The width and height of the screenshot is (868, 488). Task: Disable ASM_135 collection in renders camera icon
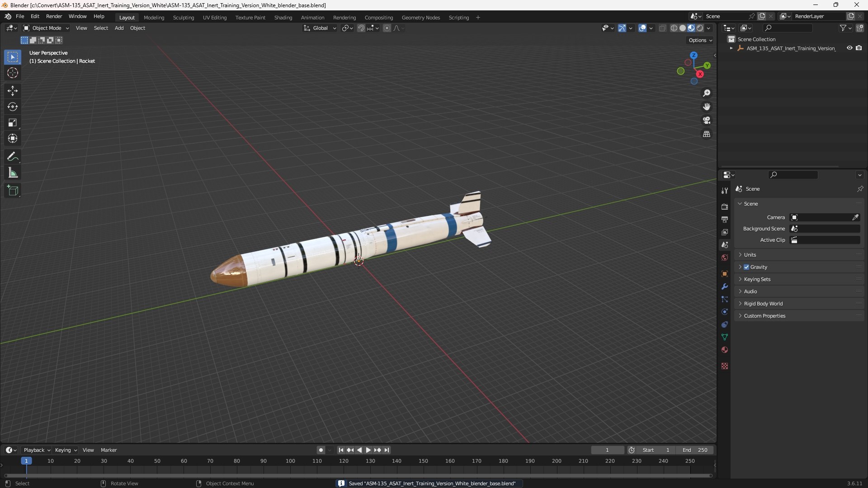tap(859, 48)
